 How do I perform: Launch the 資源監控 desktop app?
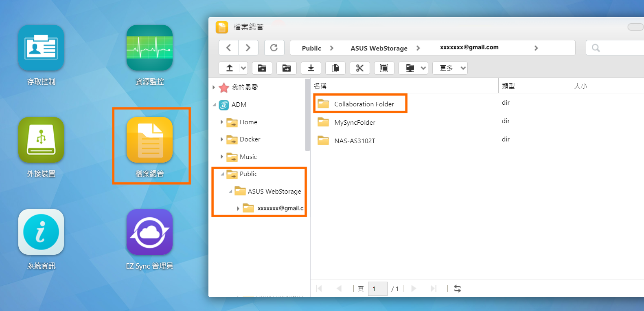pos(149,48)
